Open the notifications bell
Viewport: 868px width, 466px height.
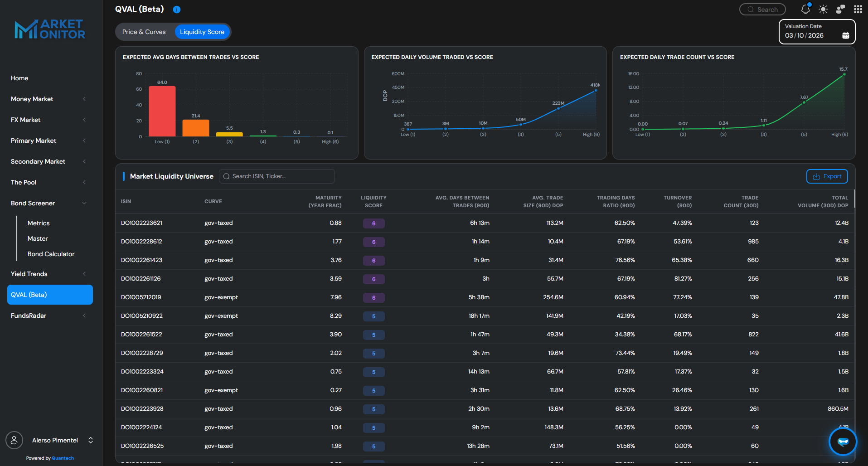[805, 9]
